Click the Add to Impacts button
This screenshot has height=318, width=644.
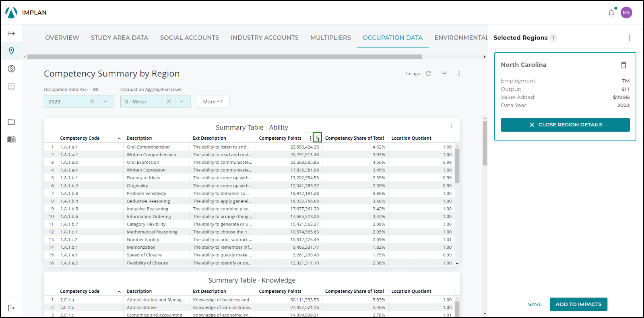click(x=578, y=304)
